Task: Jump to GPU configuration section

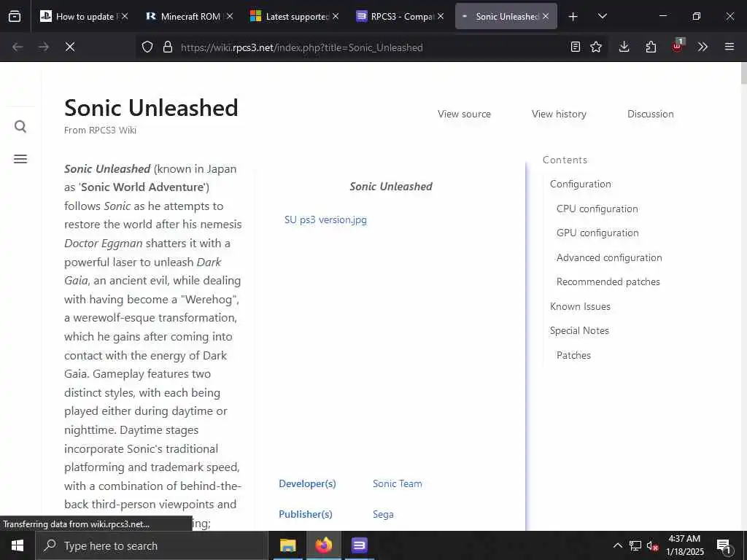Action: tap(597, 233)
